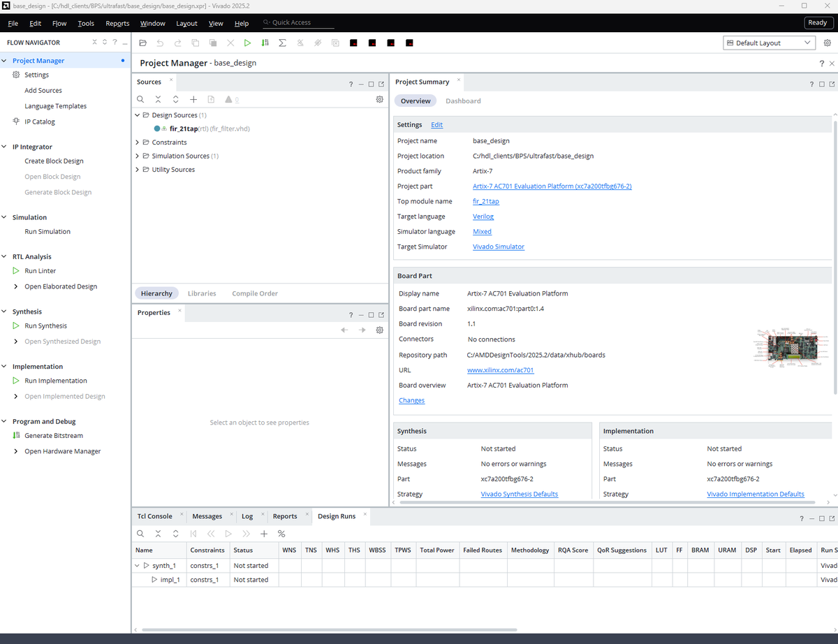Search in the Design Runs panel
Viewport: 838px width, 644px height.
pyautogui.click(x=140, y=534)
